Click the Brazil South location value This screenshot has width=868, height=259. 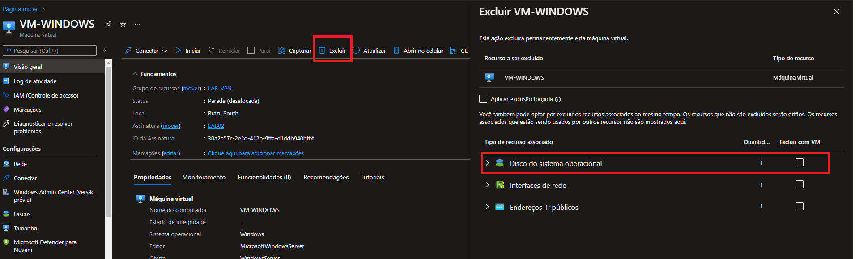click(x=223, y=114)
